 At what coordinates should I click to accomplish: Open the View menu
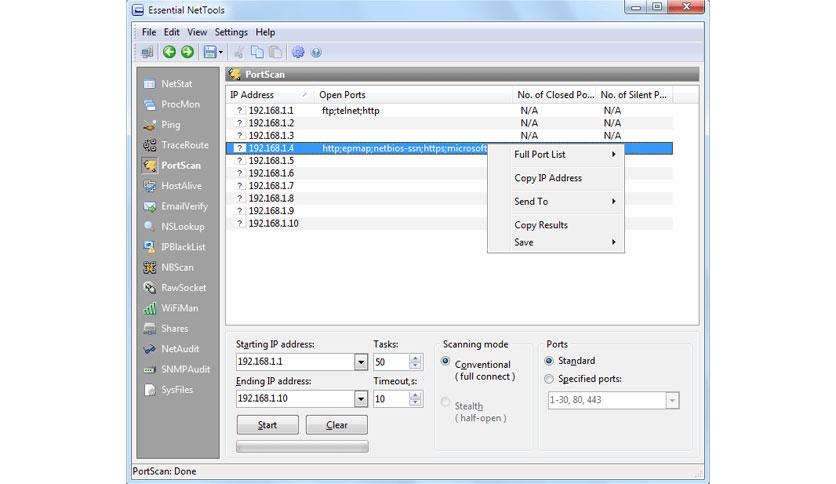tap(197, 33)
